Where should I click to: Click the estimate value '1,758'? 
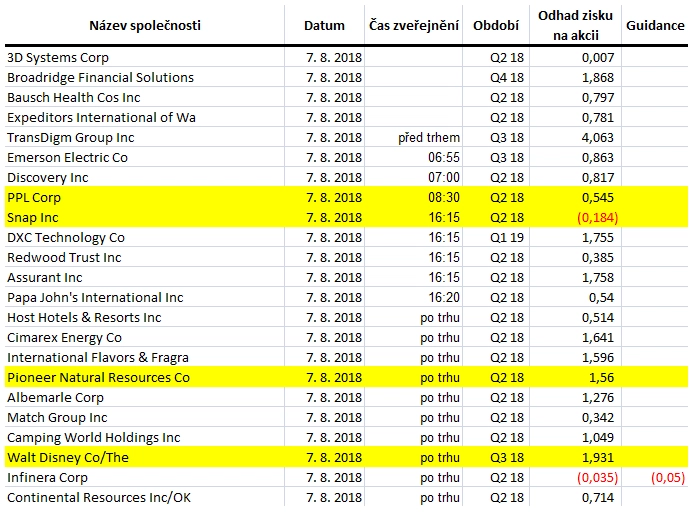click(x=598, y=278)
